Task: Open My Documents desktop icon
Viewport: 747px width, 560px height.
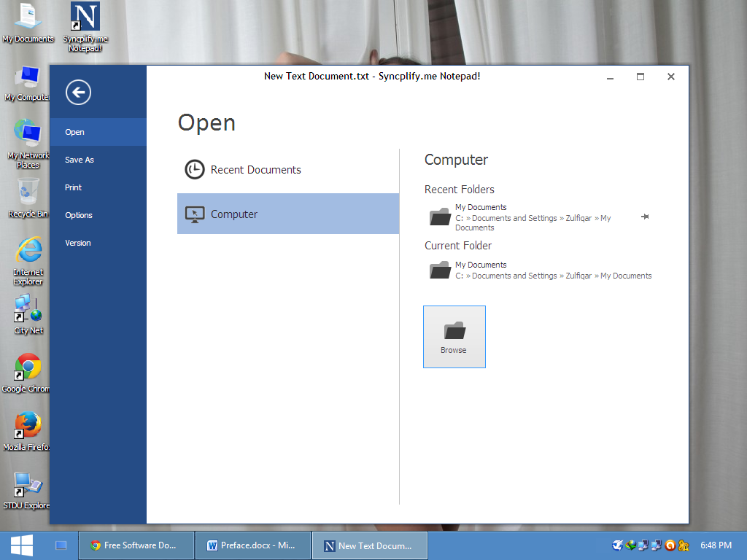Action: pyautogui.click(x=28, y=23)
